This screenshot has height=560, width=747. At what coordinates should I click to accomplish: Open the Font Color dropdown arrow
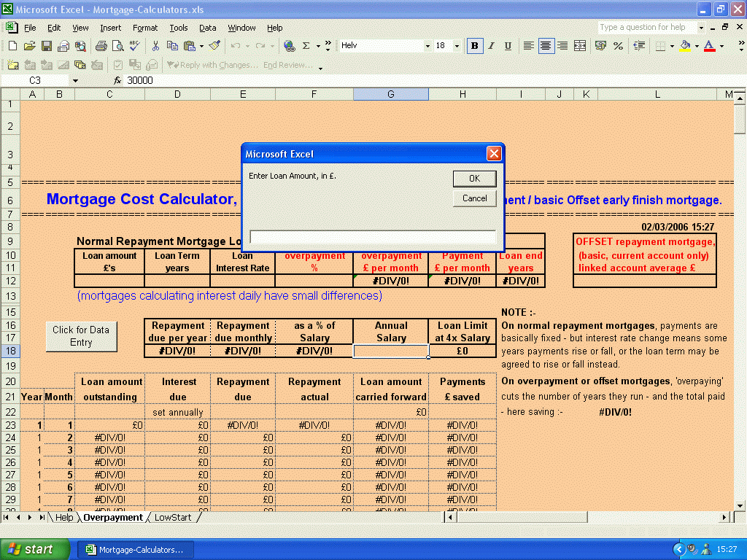point(721,46)
